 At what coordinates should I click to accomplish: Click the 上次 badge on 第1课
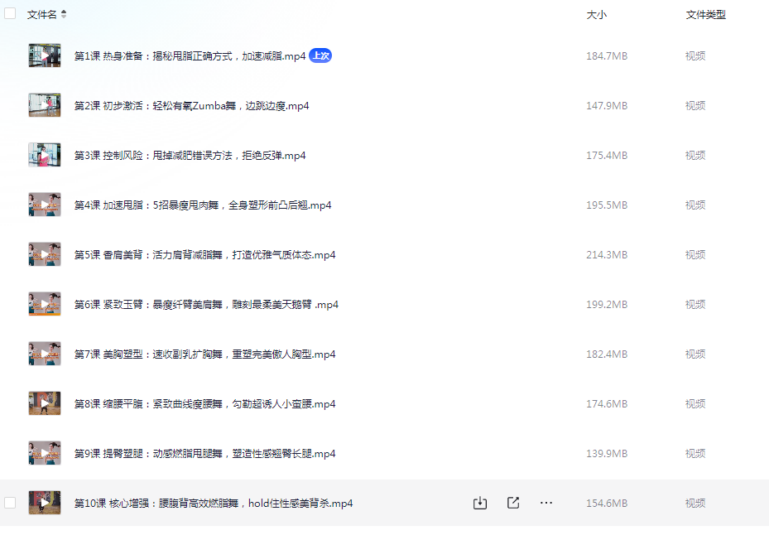point(320,56)
